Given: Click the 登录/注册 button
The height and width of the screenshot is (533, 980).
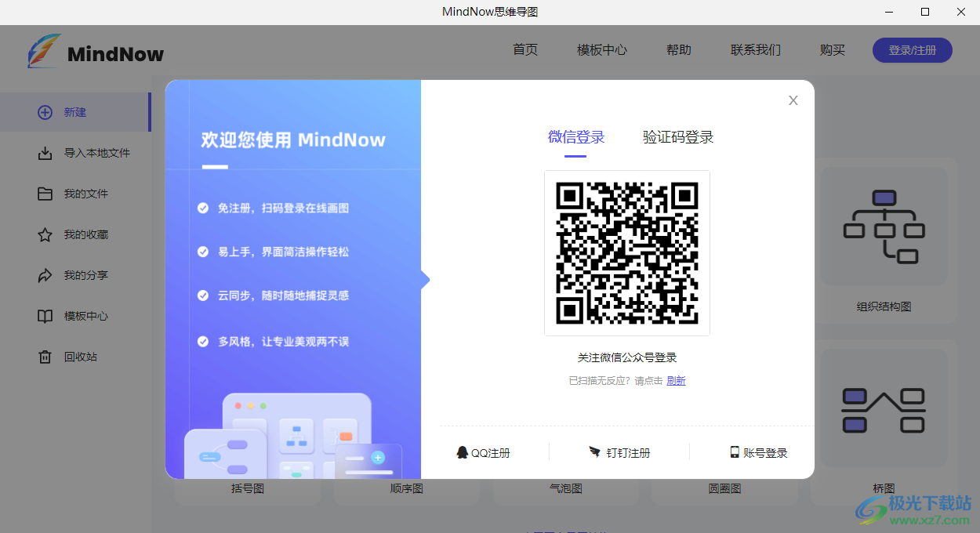Looking at the screenshot, I should point(913,50).
